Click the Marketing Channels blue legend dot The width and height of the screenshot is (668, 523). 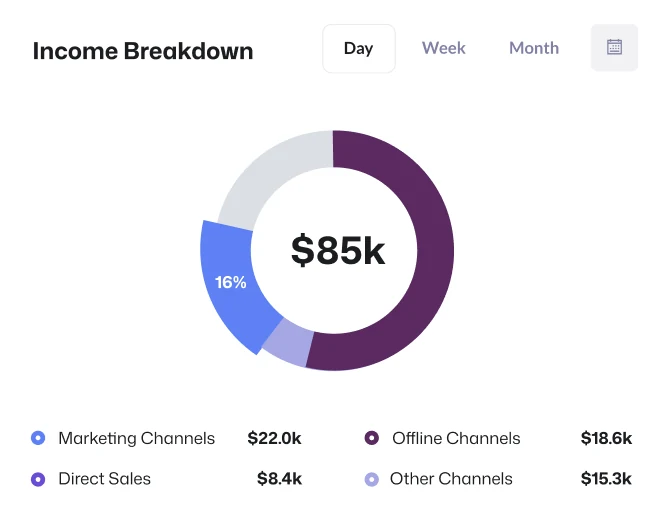click(38, 438)
